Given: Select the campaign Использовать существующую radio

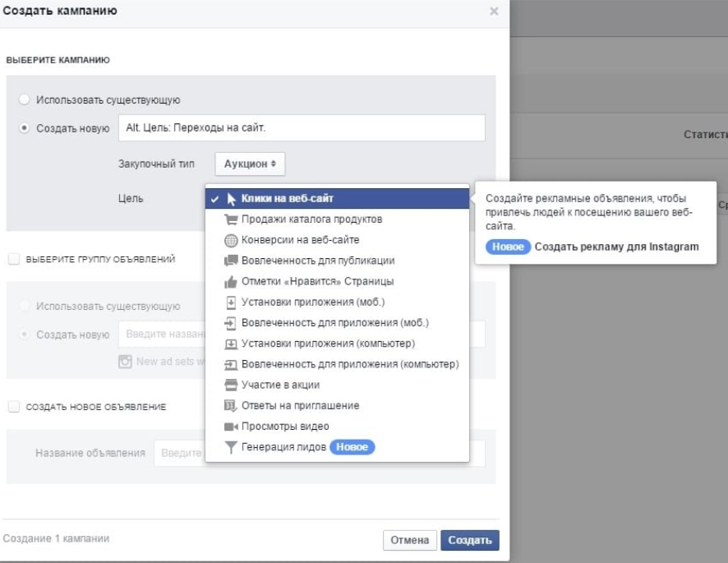Looking at the screenshot, I should coord(24,99).
